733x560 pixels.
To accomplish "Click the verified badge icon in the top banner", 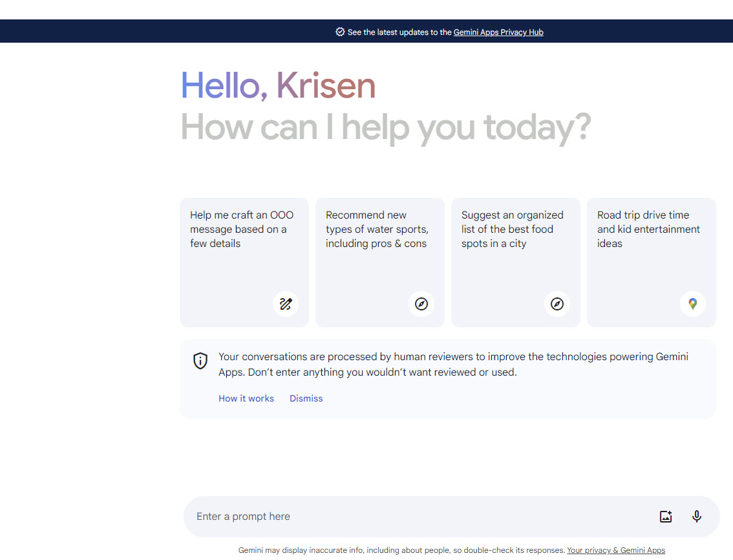I will click(x=340, y=32).
